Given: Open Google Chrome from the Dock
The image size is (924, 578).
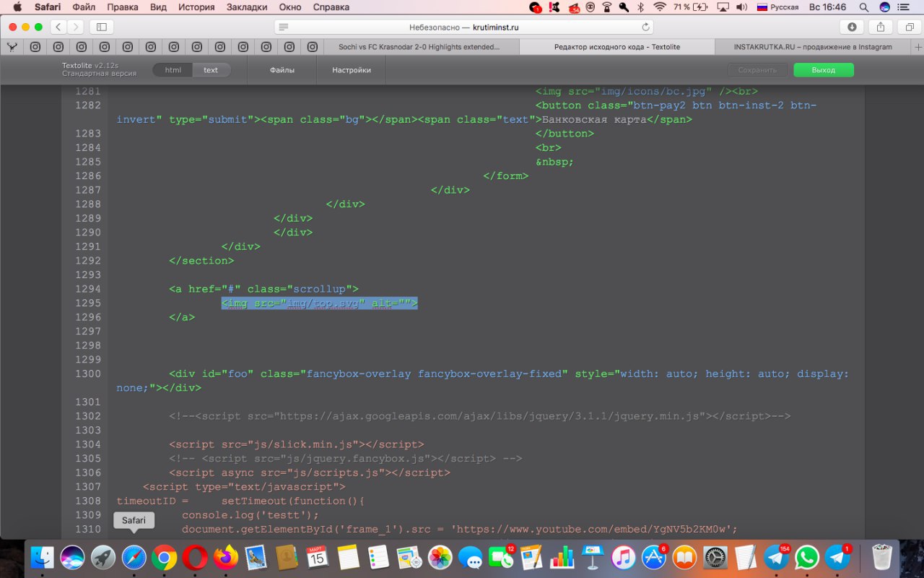Looking at the screenshot, I should (x=165, y=557).
